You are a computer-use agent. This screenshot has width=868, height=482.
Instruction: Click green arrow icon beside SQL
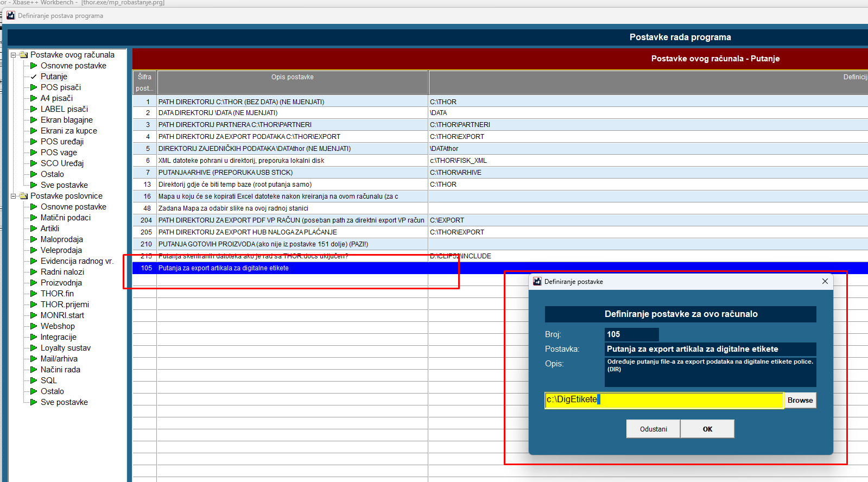(34, 380)
